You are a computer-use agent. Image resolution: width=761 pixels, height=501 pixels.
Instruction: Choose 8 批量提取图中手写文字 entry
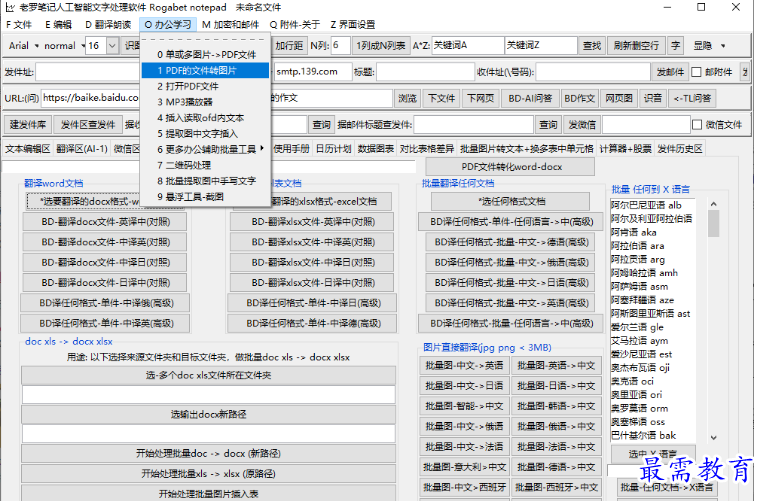[206, 181]
